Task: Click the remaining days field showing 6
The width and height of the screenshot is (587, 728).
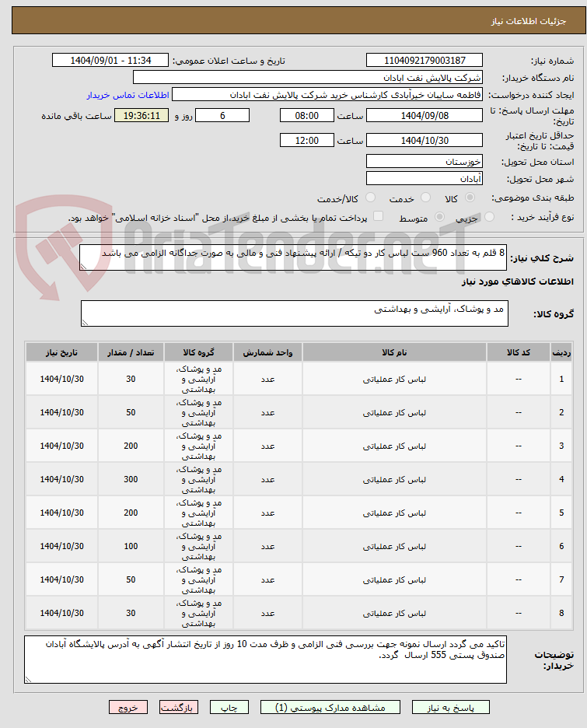Action: pyautogui.click(x=222, y=116)
